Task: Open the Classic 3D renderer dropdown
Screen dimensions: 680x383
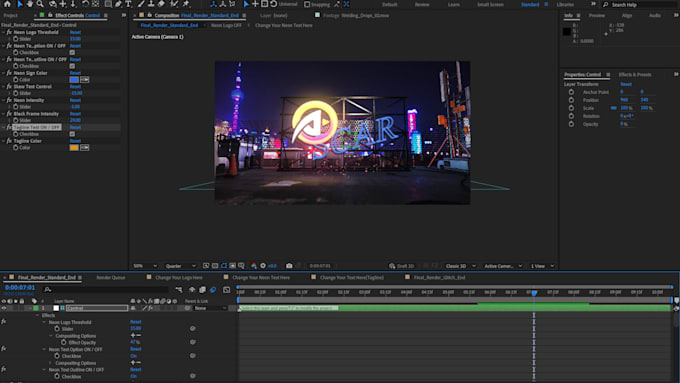Action: [461, 265]
